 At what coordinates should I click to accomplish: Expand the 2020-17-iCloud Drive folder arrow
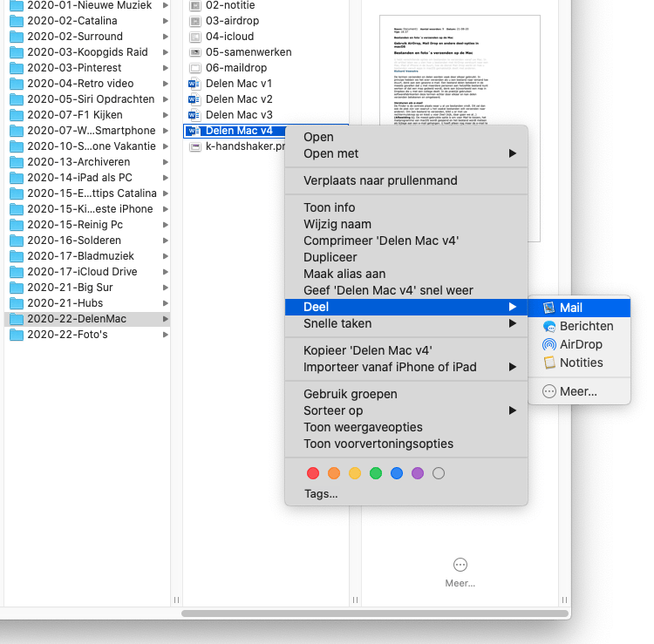coord(165,272)
